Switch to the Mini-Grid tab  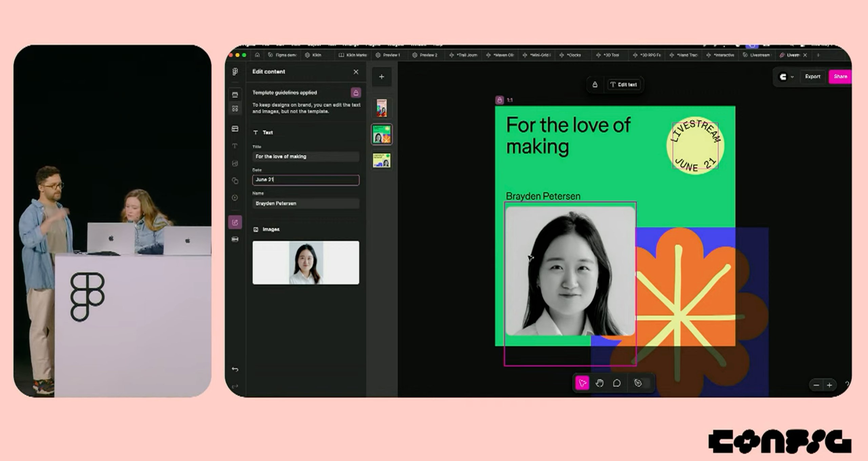point(537,55)
